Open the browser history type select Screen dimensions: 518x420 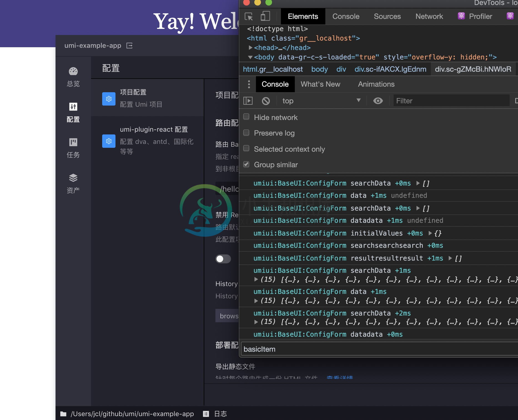click(227, 316)
